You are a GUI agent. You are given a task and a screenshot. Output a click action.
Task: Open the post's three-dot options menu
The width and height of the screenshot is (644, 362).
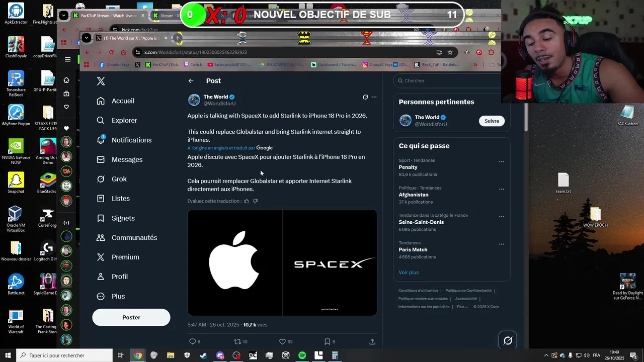(x=374, y=97)
